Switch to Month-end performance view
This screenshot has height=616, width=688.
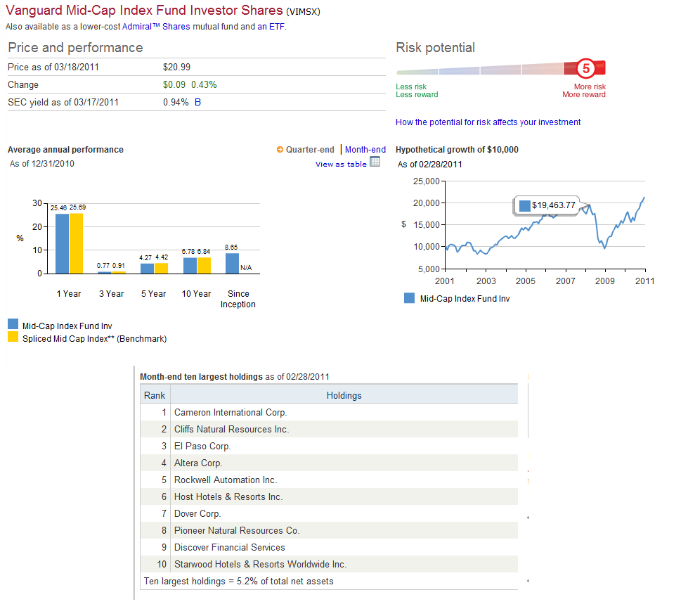point(365,150)
